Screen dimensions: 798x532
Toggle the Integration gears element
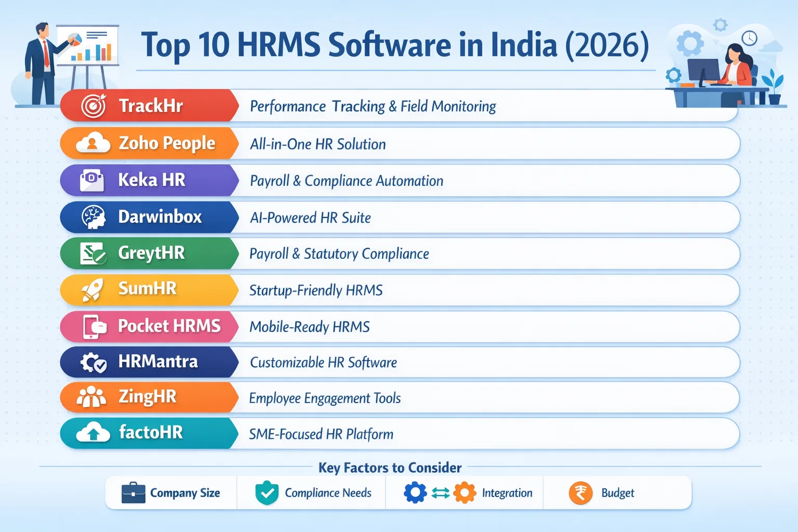(440, 493)
